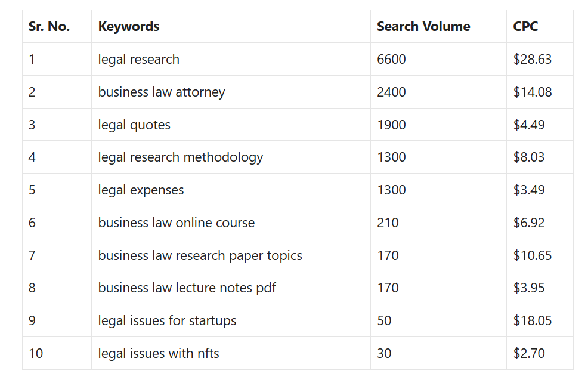Click the $10.65 CPC value

(533, 255)
